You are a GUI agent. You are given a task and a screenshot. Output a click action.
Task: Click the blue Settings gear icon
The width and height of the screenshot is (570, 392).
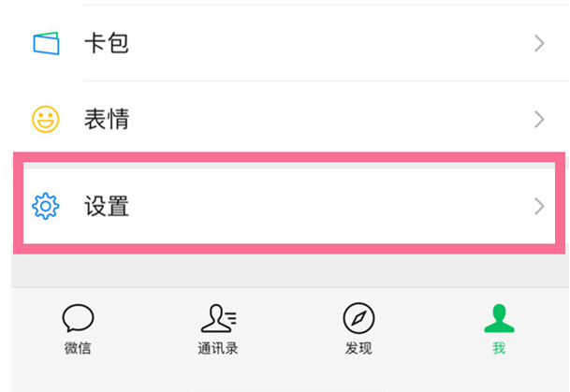click(46, 206)
